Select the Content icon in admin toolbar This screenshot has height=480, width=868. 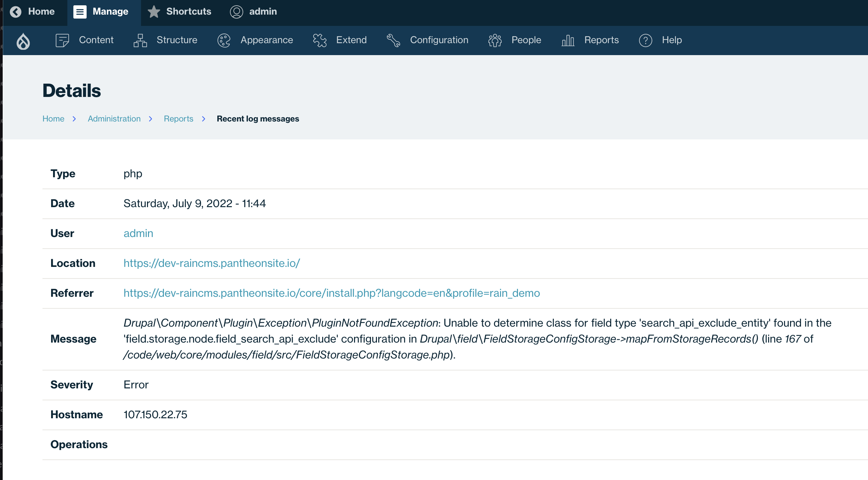click(x=62, y=40)
